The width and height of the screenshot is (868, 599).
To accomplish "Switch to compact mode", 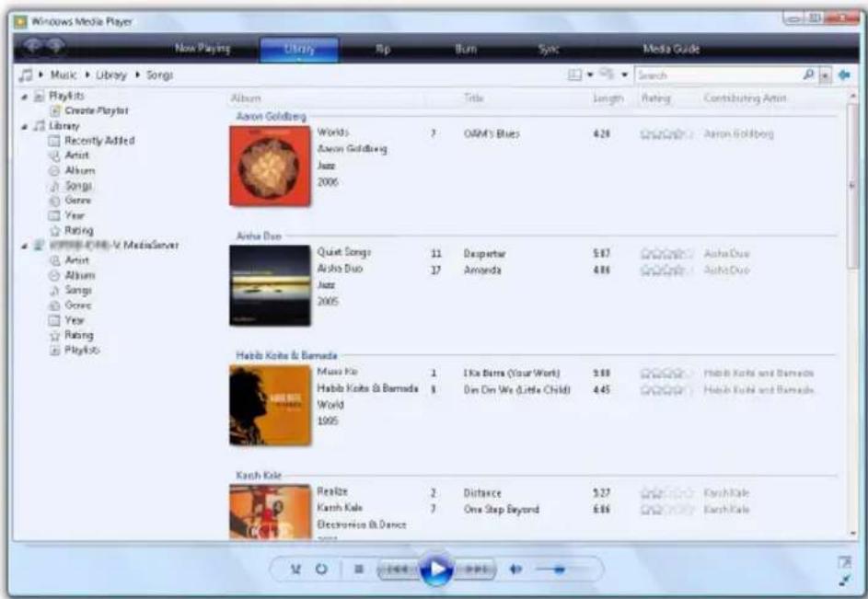I will tap(845, 581).
